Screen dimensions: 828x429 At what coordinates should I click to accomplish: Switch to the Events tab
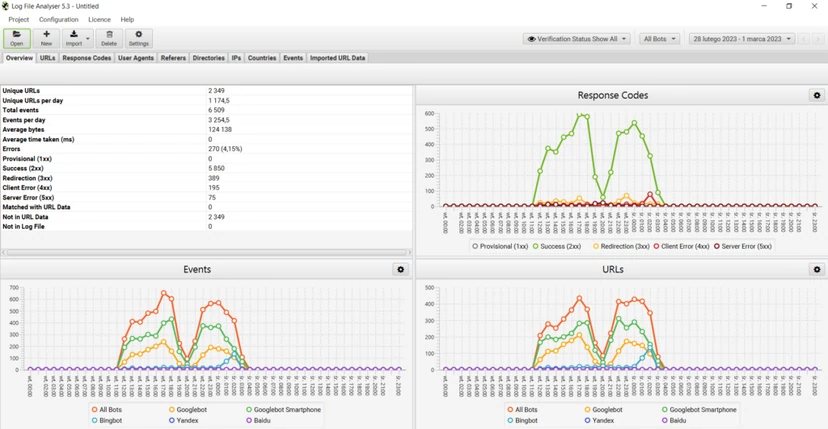tap(293, 58)
